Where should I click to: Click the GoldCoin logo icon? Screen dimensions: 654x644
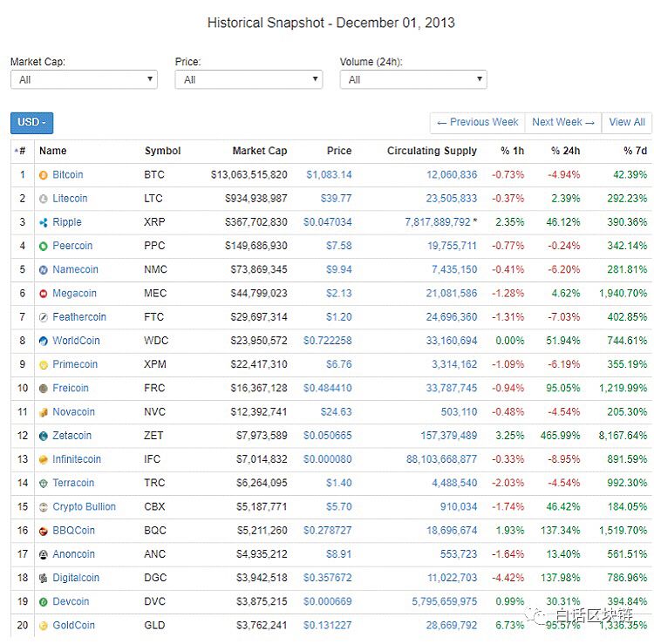[x=44, y=626]
